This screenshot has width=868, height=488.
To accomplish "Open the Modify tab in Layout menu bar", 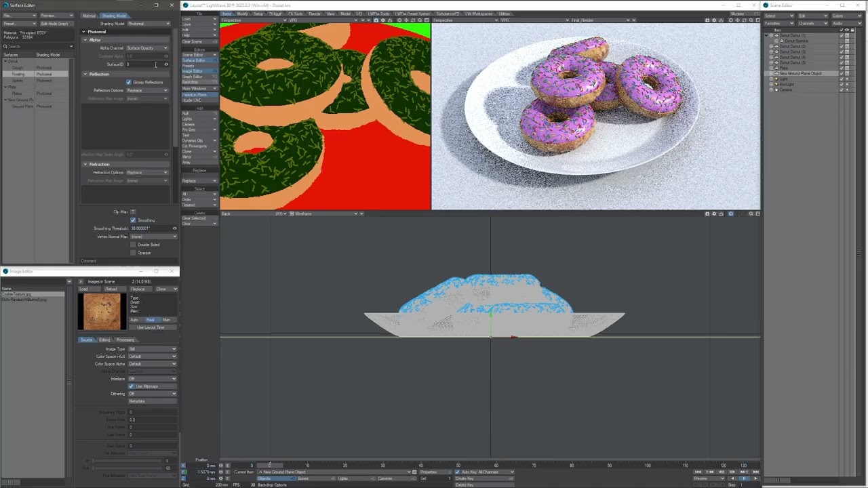I will (242, 14).
